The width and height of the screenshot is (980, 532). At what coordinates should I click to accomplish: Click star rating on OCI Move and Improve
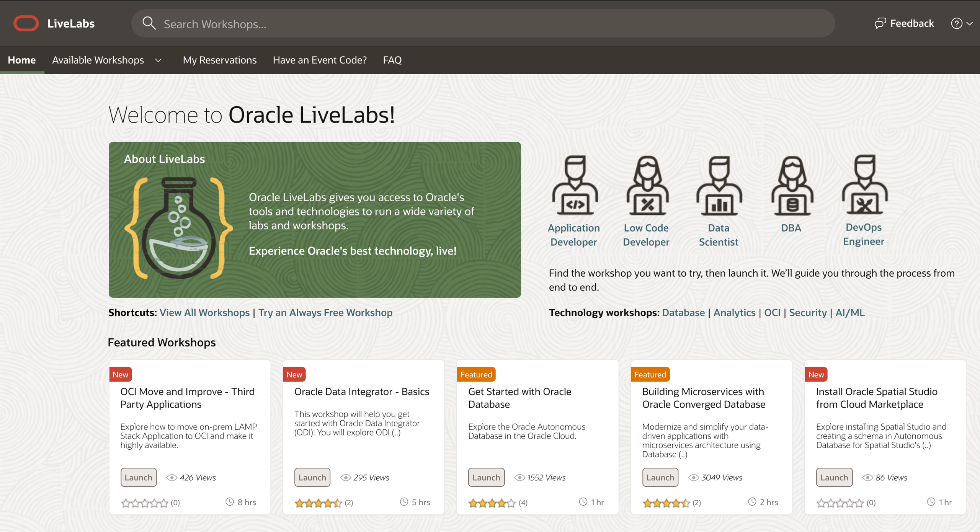tap(144, 503)
